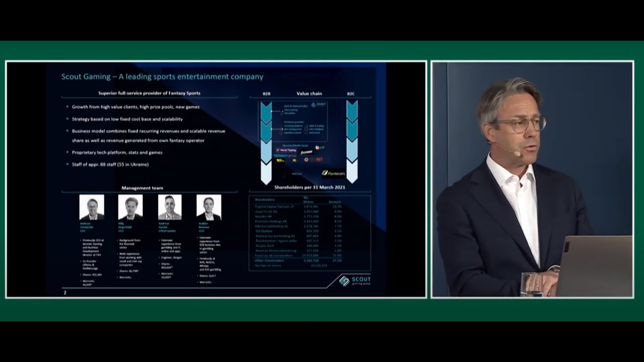This screenshot has height=362, width=644.
Task: Click the 'Strategy based on low fixed cost base' bullet
Action: (124, 119)
